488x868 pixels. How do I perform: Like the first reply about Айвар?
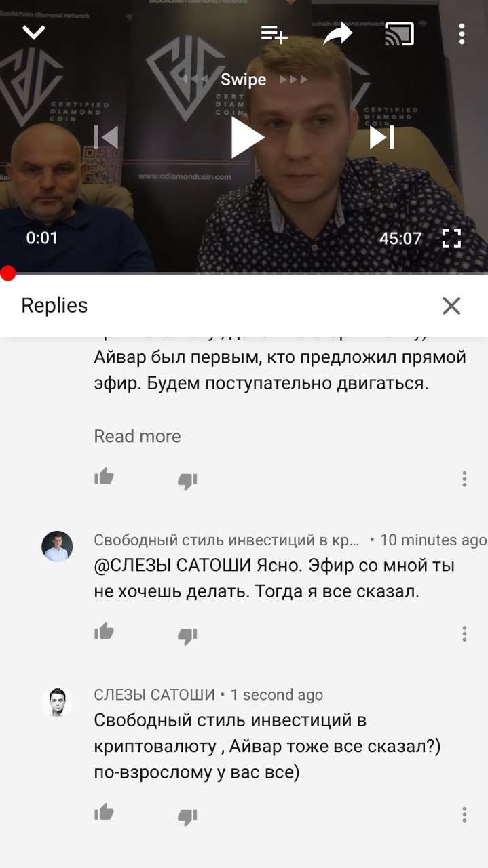pos(104,477)
